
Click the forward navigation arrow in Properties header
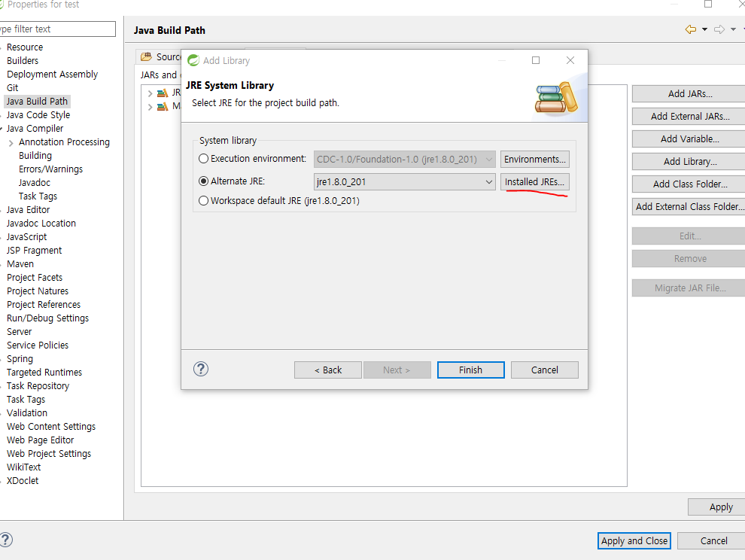[x=719, y=29]
